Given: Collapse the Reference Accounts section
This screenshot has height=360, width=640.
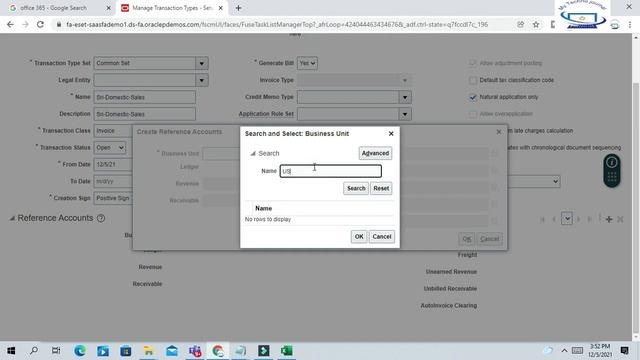Looking at the screenshot, I should tap(12, 218).
